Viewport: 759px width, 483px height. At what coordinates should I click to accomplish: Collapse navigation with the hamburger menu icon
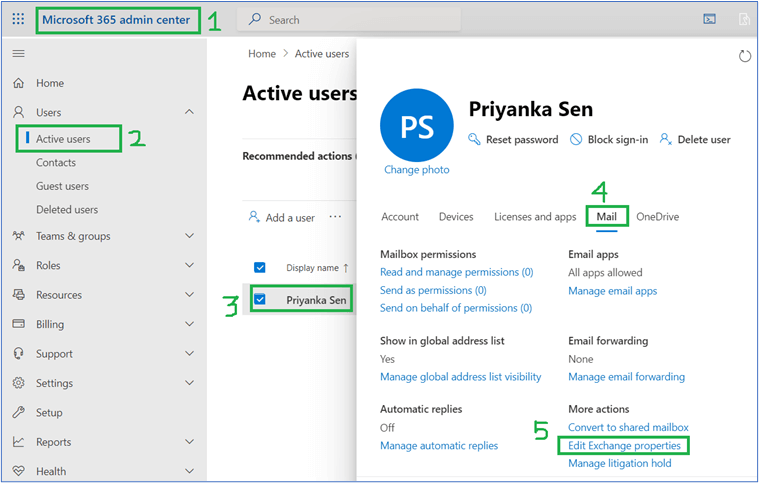pos(18,53)
